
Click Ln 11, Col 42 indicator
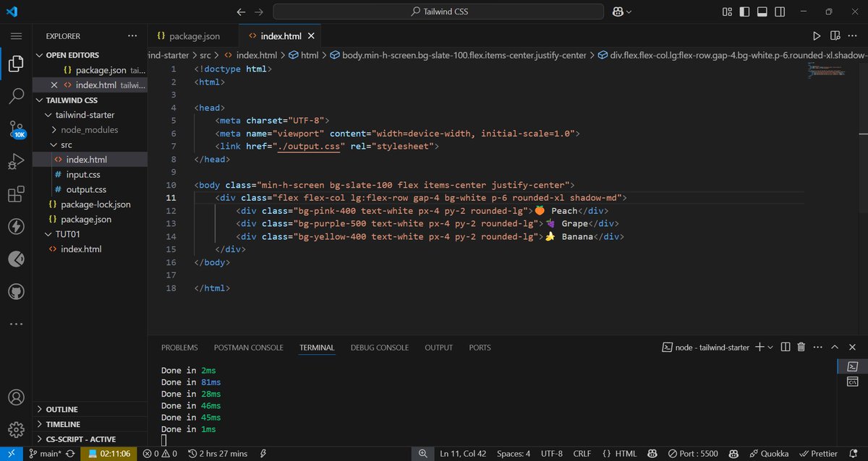point(463,454)
